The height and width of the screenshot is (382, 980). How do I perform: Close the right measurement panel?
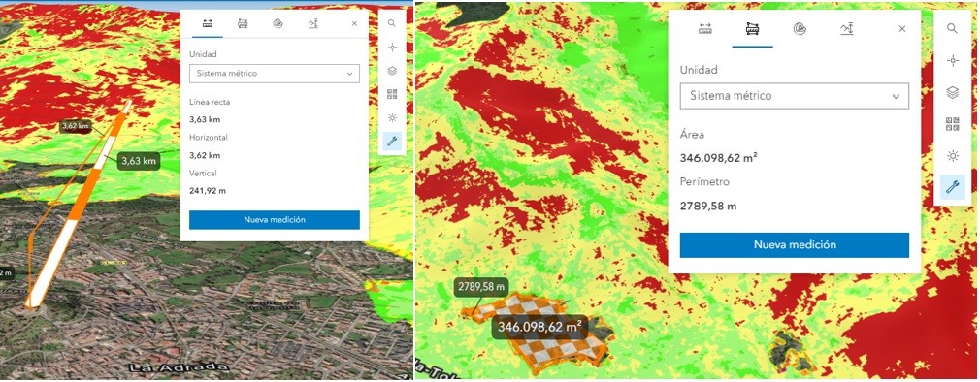click(x=901, y=29)
